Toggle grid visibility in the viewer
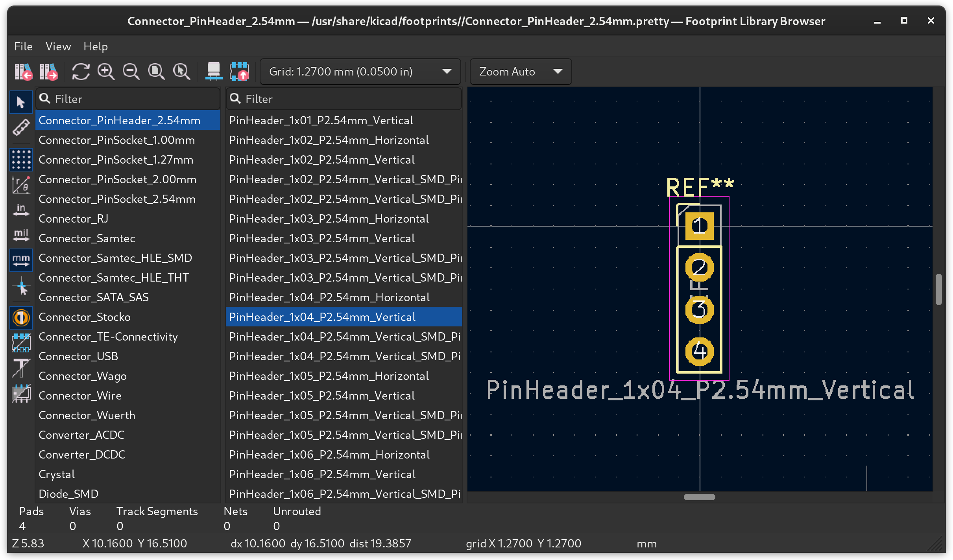 (21, 160)
